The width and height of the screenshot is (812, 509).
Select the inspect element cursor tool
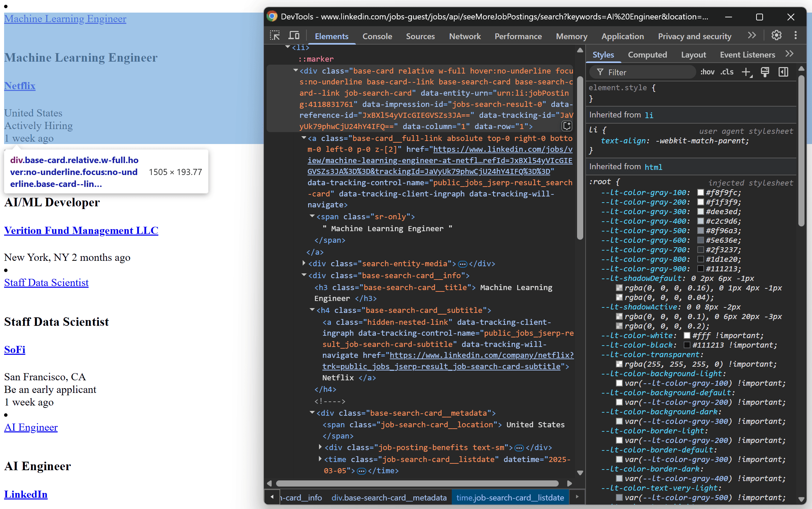pyautogui.click(x=274, y=35)
